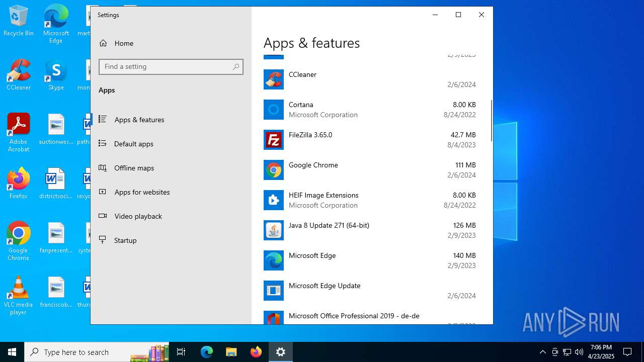Launch Microsoft Edge from the taskbar

(x=207, y=352)
